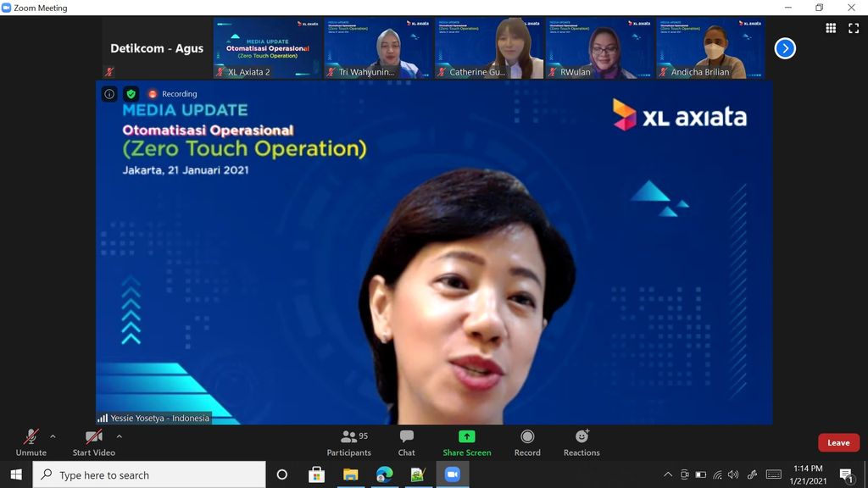868x488 pixels.
Task: Check battery status icon in tray
Action: (x=701, y=474)
